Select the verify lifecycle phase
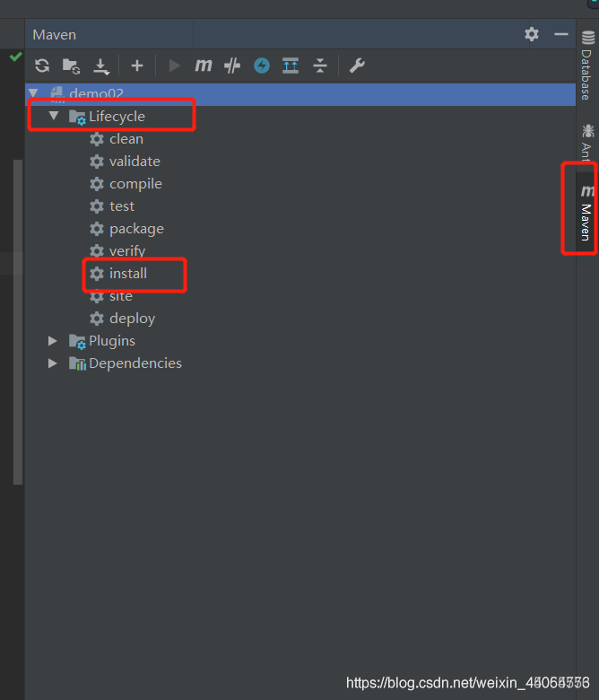The width and height of the screenshot is (599, 700). pyautogui.click(x=127, y=251)
